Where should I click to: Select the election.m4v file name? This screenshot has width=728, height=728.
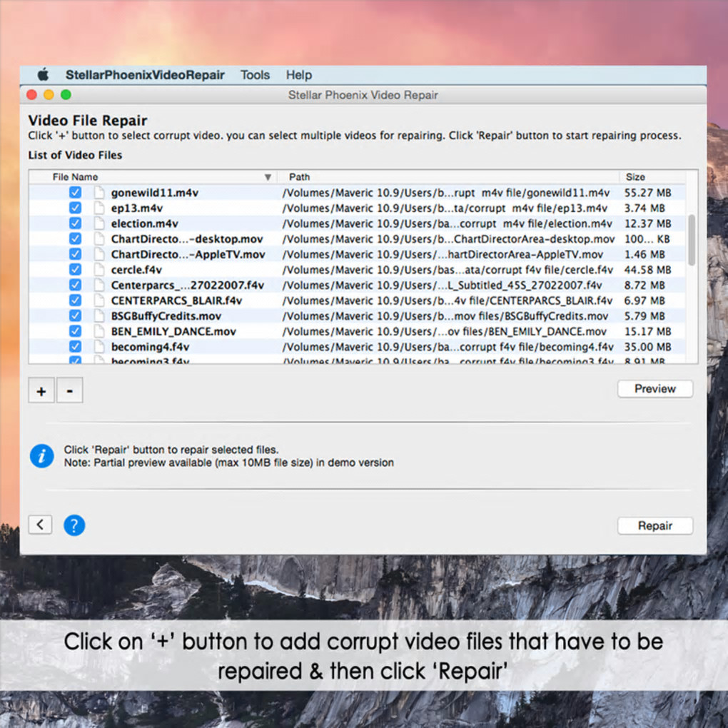tap(144, 223)
